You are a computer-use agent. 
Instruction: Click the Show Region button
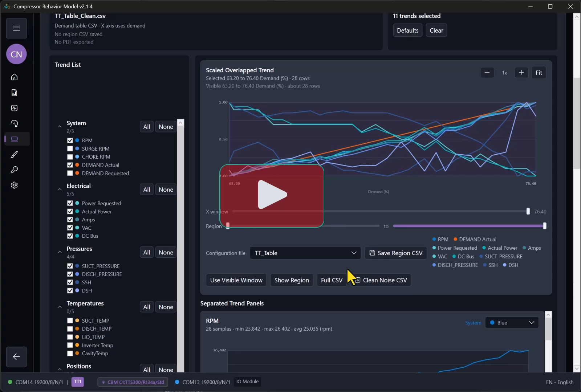[292, 280]
